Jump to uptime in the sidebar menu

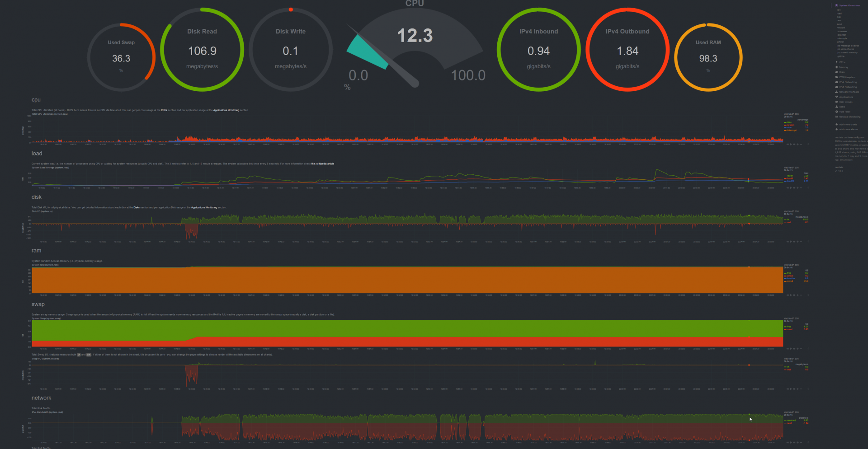840,56
